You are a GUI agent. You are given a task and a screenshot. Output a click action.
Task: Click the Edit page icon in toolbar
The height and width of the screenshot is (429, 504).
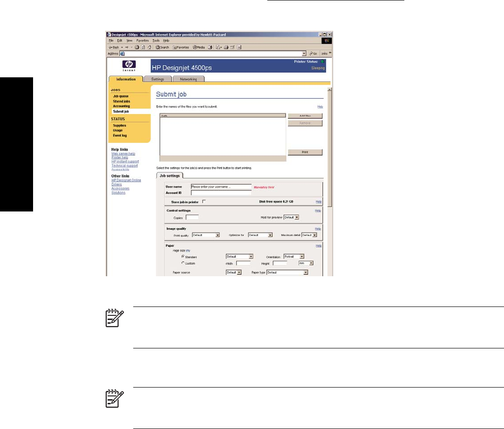tap(232, 47)
